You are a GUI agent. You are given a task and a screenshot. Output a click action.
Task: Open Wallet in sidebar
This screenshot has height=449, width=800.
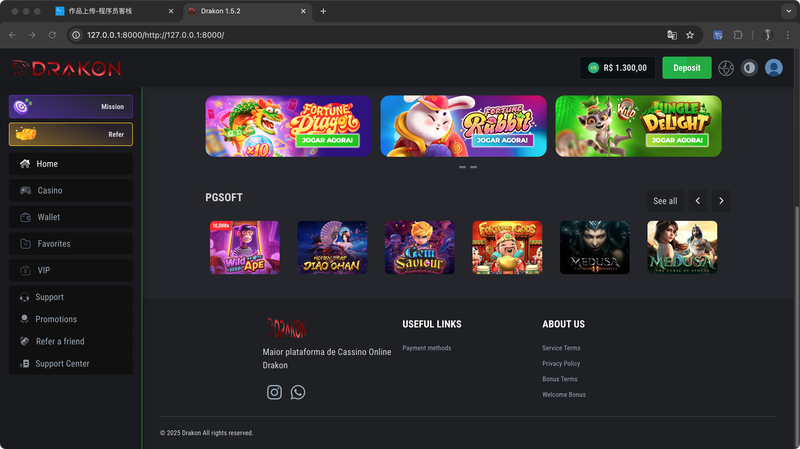[x=71, y=217]
